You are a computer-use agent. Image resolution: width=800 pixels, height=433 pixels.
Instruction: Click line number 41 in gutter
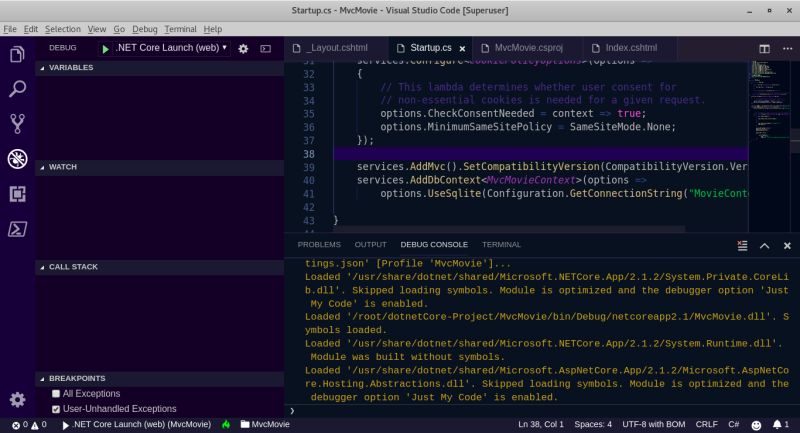pyautogui.click(x=309, y=194)
